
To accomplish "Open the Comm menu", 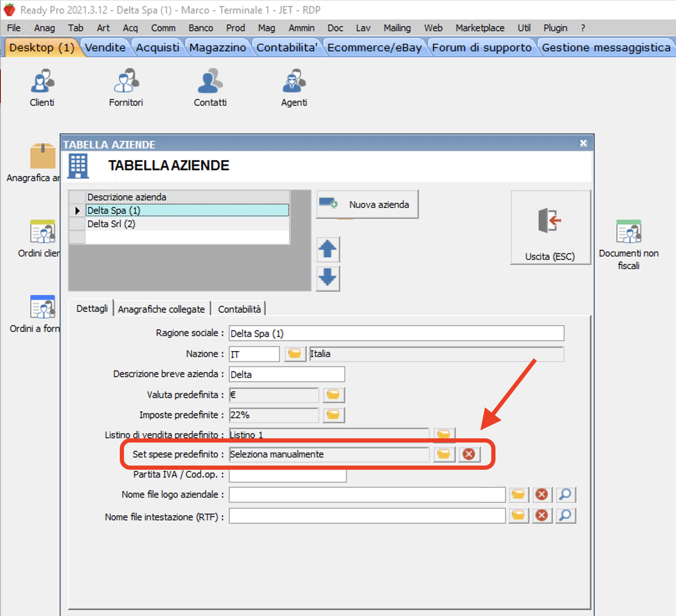I will [163, 28].
